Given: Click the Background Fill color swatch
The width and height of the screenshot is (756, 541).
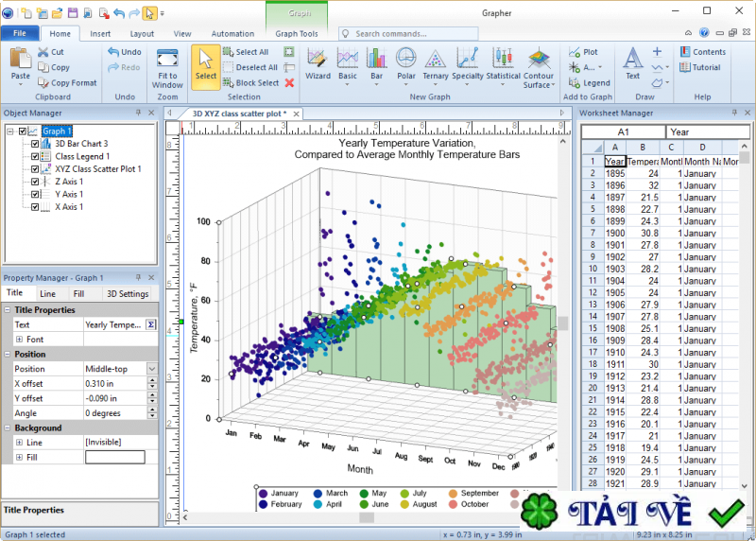Looking at the screenshot, I should pos(114,457).
